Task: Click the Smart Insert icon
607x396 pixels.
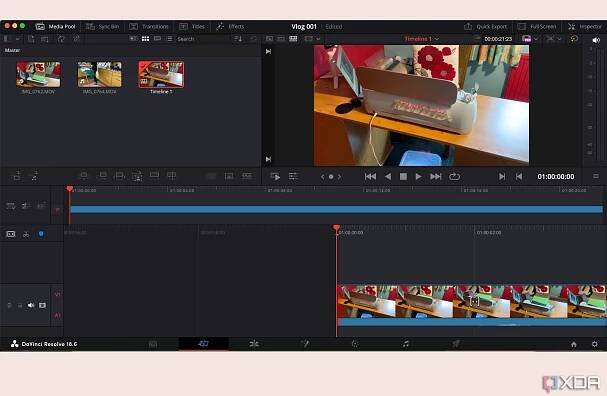Action: click(84, 176)
